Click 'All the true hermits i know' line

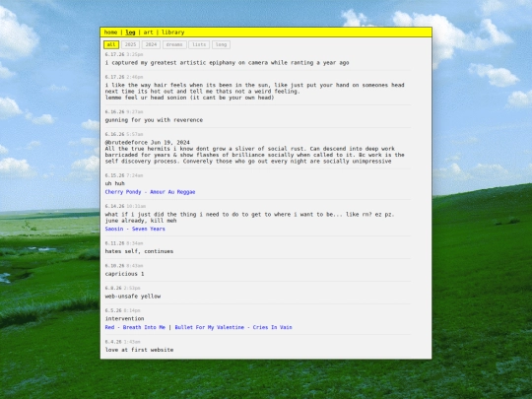(249, 149)
